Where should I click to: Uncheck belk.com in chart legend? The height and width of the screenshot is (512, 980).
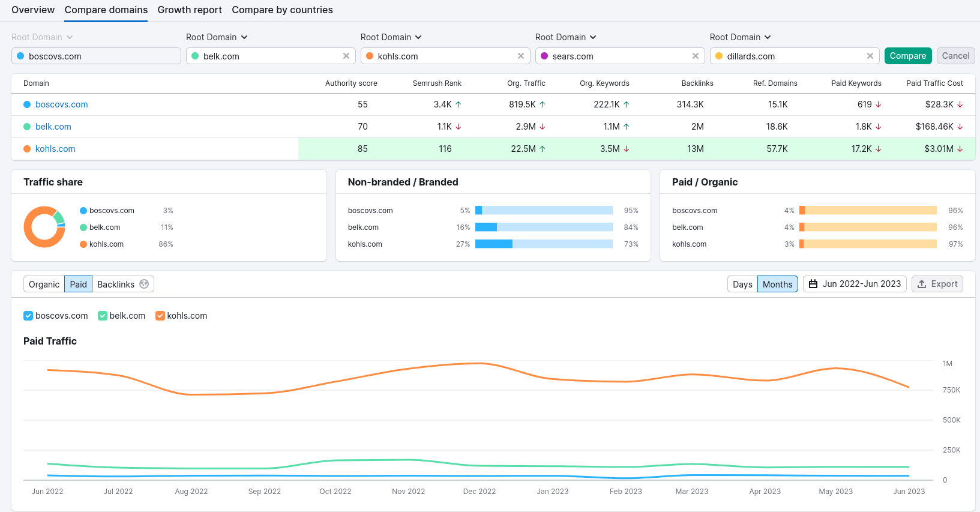102,316
